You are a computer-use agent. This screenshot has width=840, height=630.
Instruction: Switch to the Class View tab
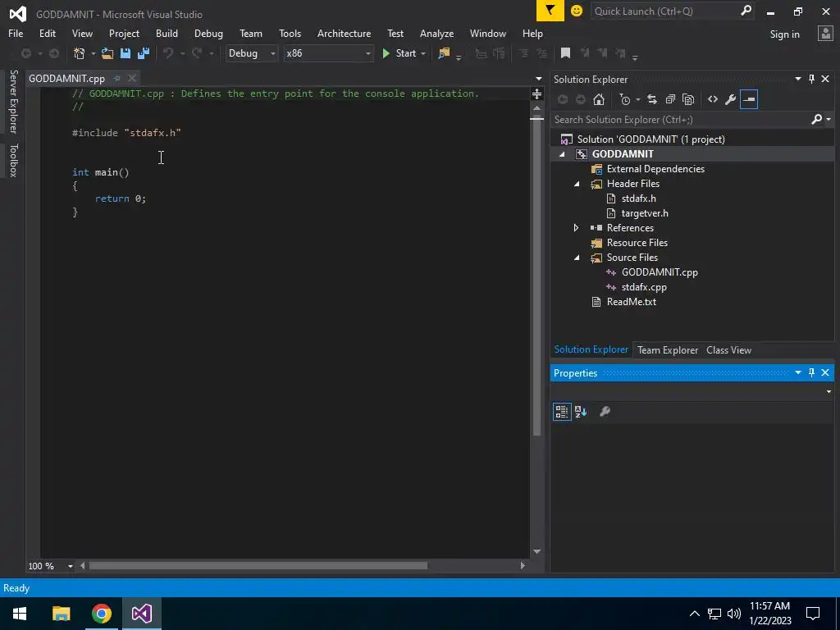[x=728, y=349]
